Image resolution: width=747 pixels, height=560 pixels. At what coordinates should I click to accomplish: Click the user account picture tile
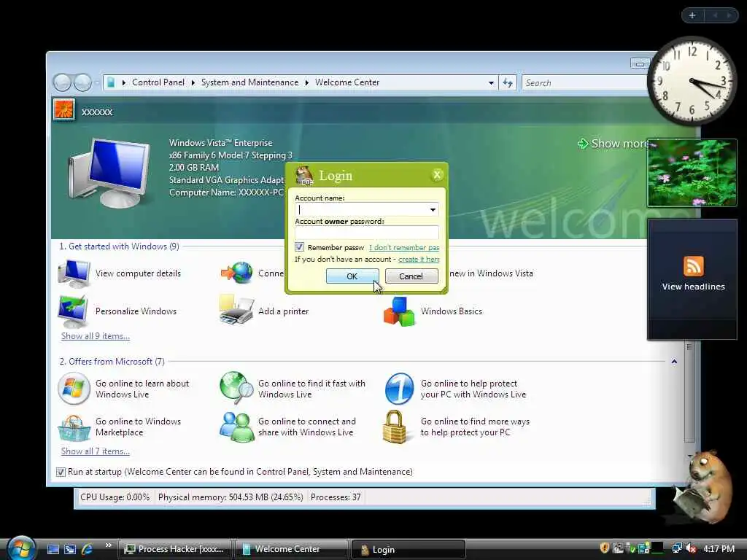click(64, 110)
